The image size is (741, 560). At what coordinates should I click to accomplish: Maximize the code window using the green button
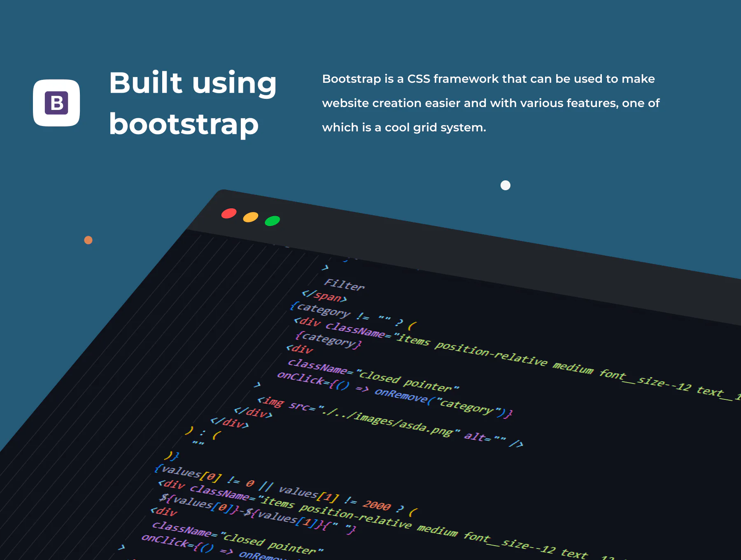point(273,221)
